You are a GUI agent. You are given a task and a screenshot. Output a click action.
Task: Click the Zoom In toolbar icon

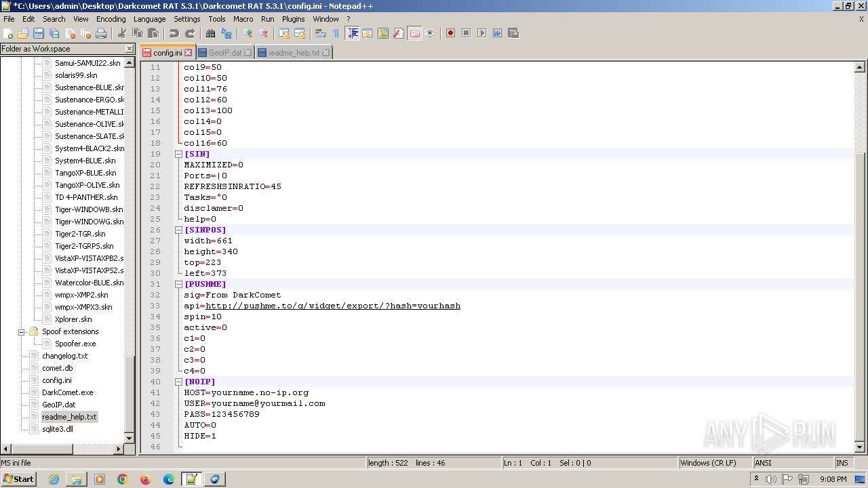(248, 33)
